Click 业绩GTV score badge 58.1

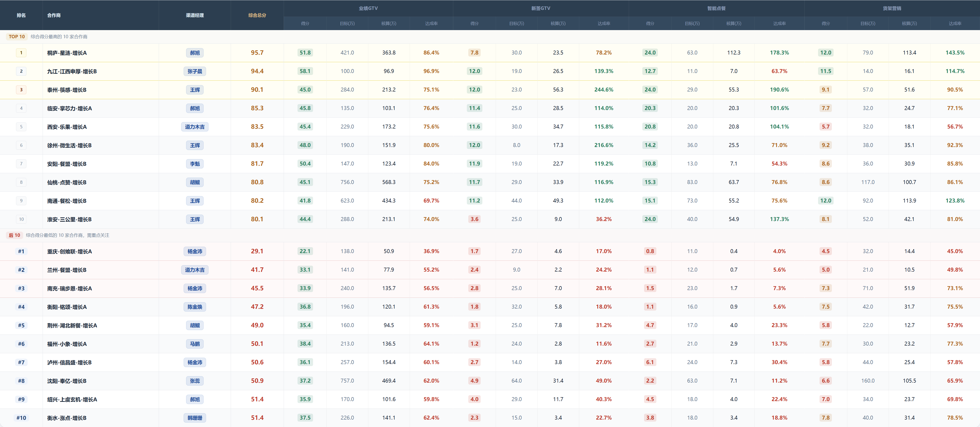point(305,71)
